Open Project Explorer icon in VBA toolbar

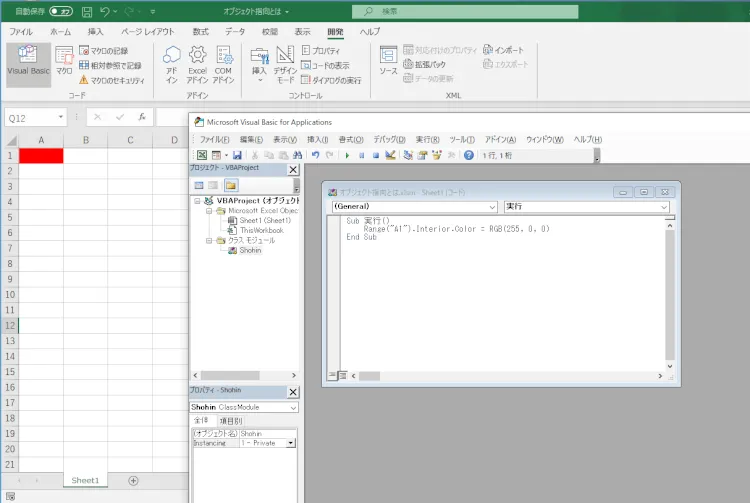[x=408, y=155]
